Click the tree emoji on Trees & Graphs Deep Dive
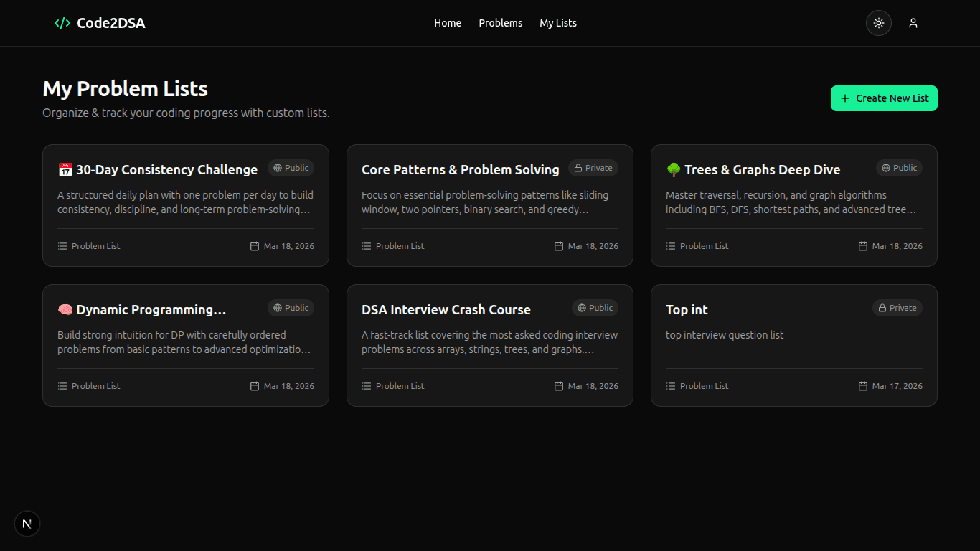The image size is (980, 551). (674, 170)
